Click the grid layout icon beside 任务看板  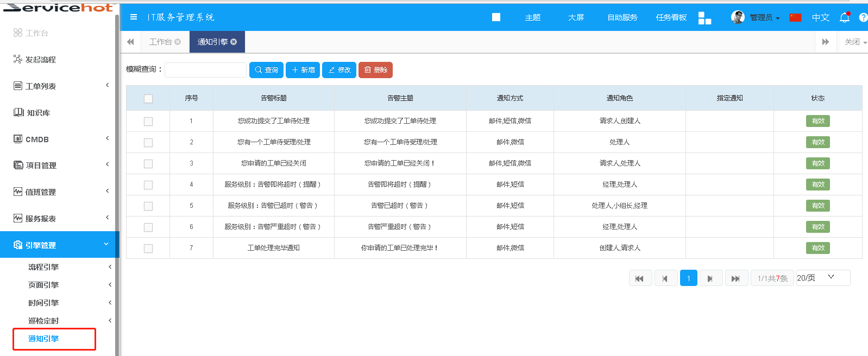click(x=705, y=18)
